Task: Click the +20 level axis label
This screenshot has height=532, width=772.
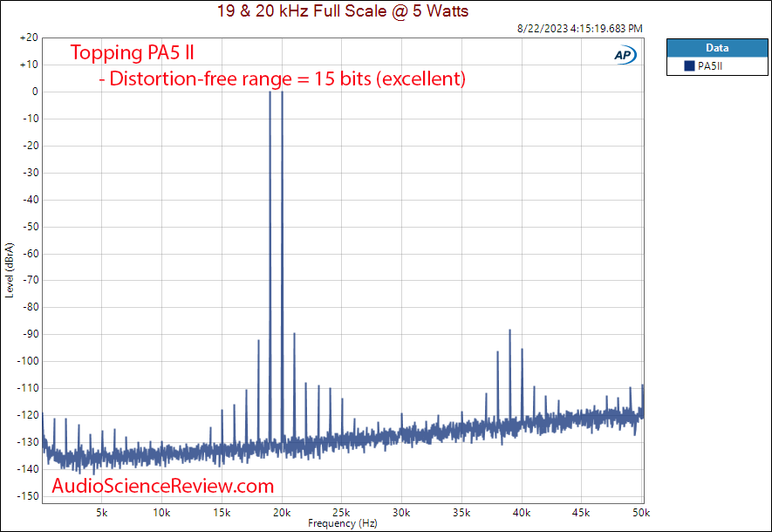Action: click(29, 38)
